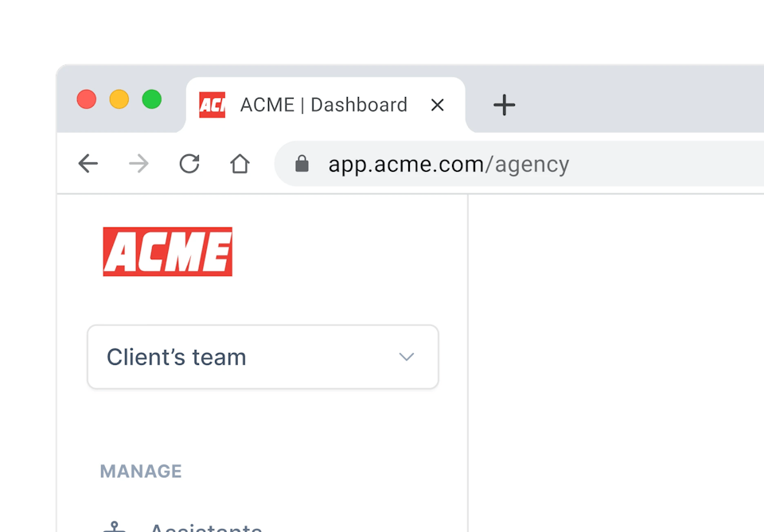Click the large ACME logo in the sidebar
Image resolution: width=764 pixels, height=532 pixels.
click(168, 251)
